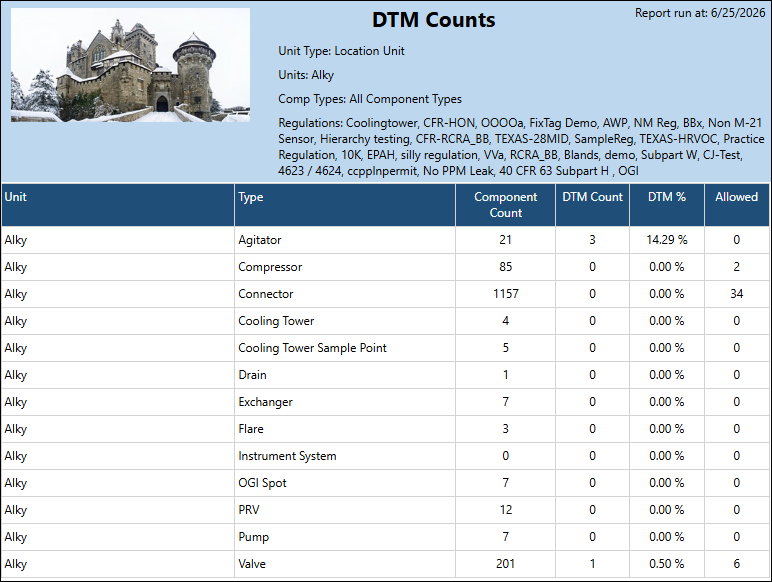This screenshot has height=582, width=772.
Task: Click Valve component count 201
Action: [x=506, y=564]
